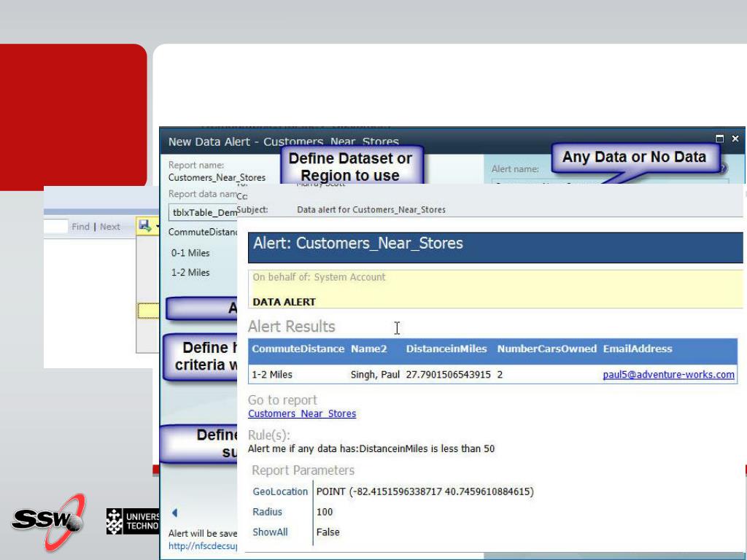This screenshot has width=747, height=560.
Task: Click the Customers_Near_Stores value under Report name
Action: click(x=217, y=178)
